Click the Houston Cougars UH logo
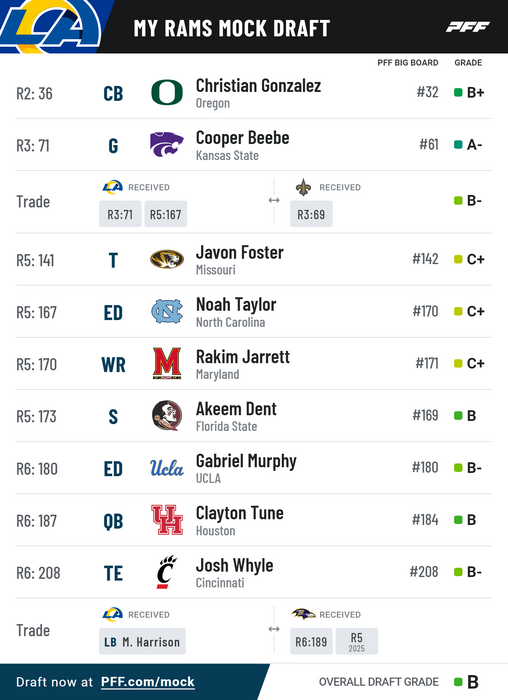The width and height of the screenshot is (508, 700). (167, 520)
